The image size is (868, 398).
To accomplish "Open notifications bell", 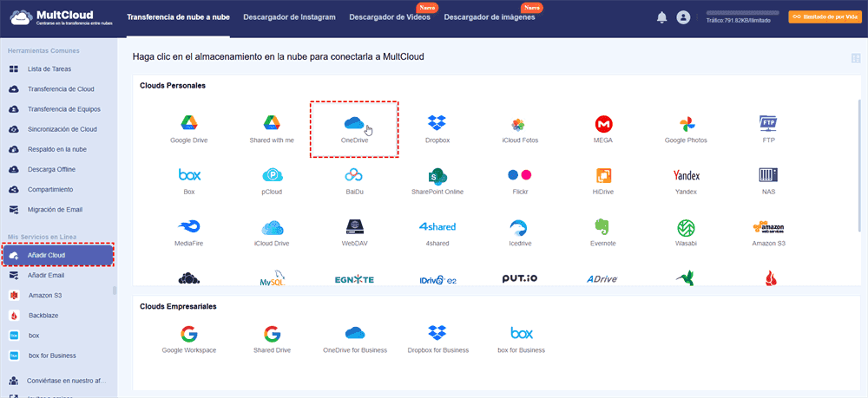I will click(661, 17).
